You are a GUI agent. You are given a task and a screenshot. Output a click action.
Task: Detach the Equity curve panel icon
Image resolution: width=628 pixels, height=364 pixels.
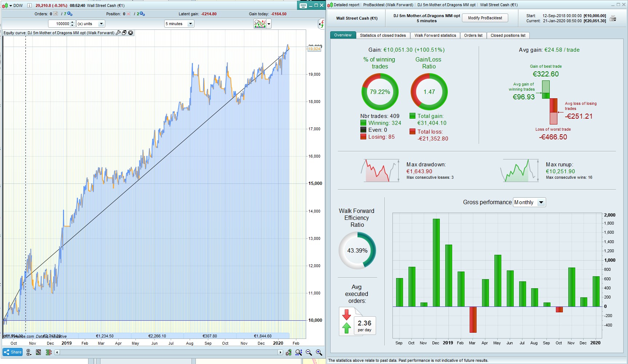(124, 33)
